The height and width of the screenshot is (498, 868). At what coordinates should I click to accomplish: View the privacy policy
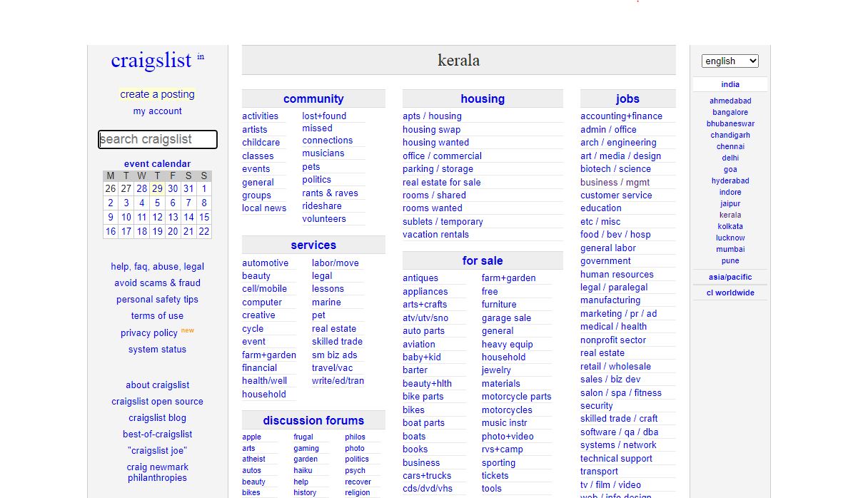[149, 333]
